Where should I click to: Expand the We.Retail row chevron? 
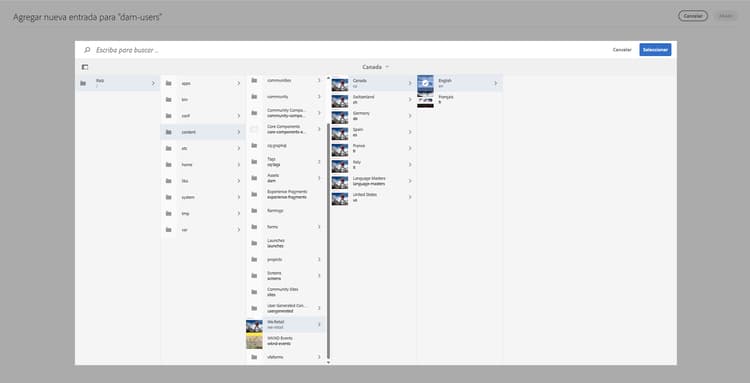[x=320, y=324]
